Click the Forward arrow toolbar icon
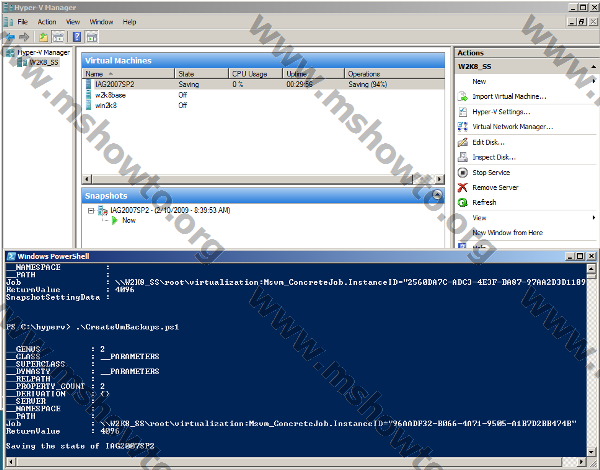600x470 pixels. (x=24, y=37)
